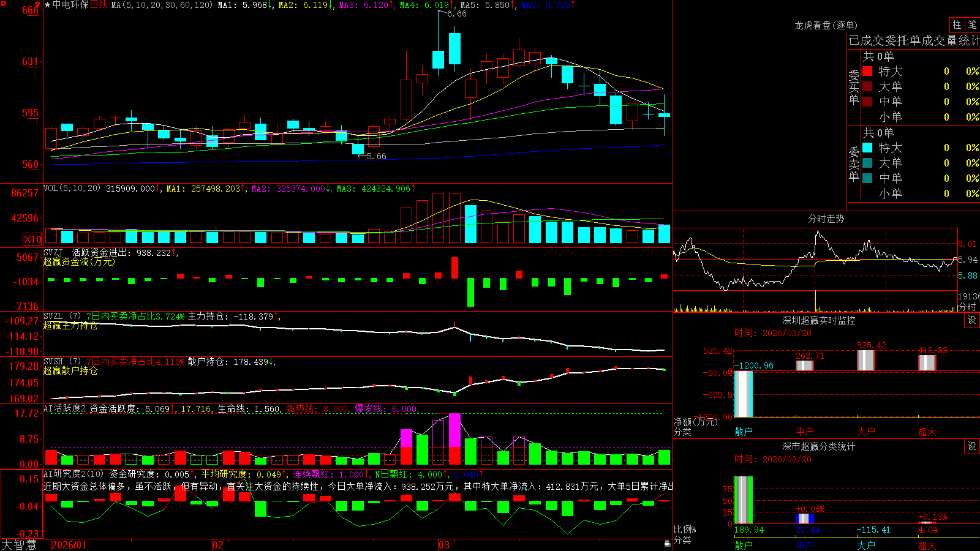Image resolution: width=980 pixels, height=551 pixels.
Task: Click the MA(5,10,20,30,60,120) indicator parameters
Action: 162,5
